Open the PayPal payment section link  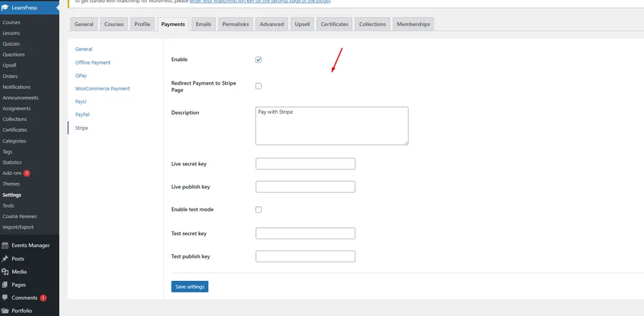tap(82, 115)
